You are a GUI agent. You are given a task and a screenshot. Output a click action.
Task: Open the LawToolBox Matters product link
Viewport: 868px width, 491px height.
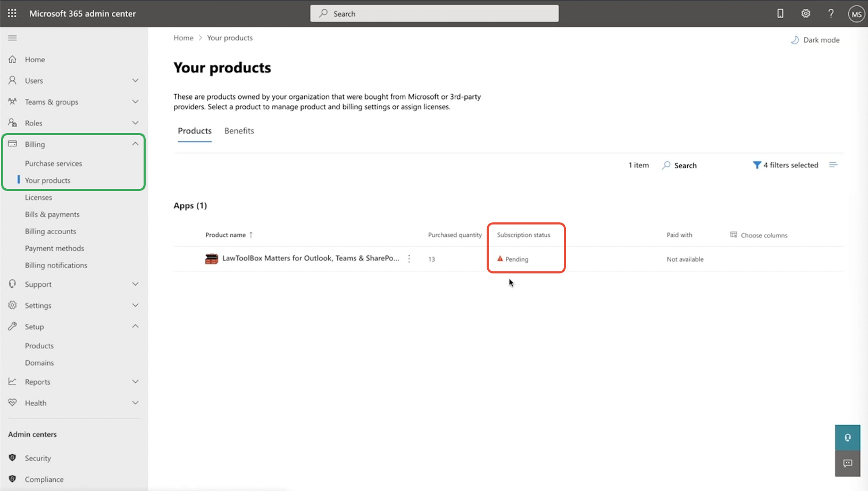point(311,258)
